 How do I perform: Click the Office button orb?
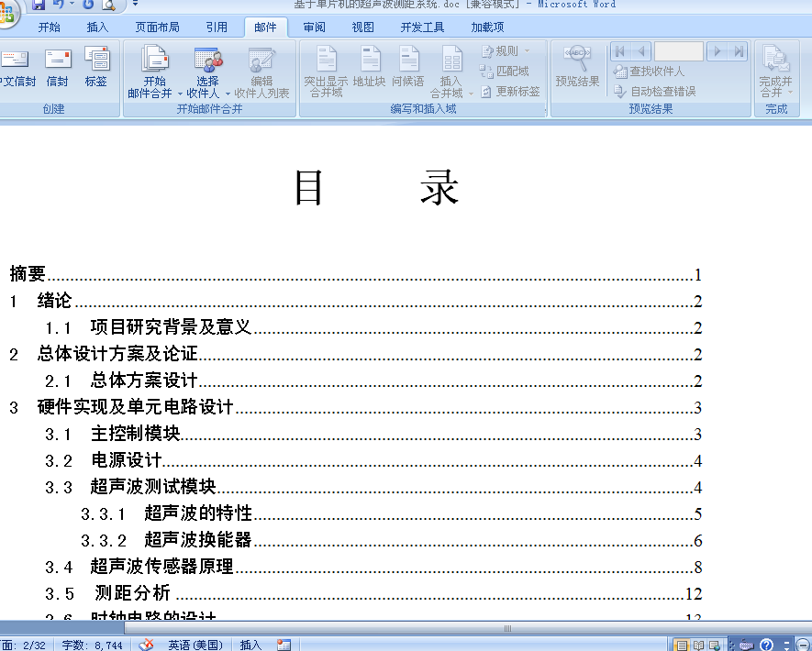point(7,9)
